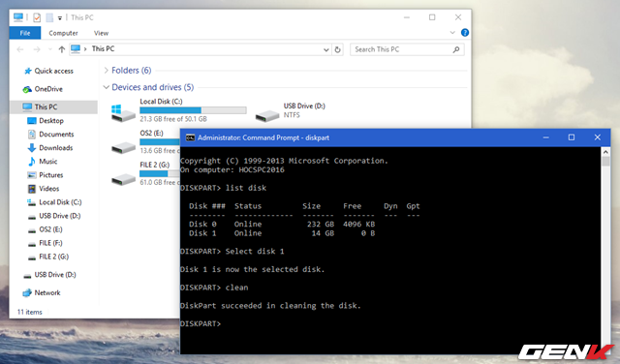Open Documents in the navigation pane

pyautogui.click(x=56, y=135)
